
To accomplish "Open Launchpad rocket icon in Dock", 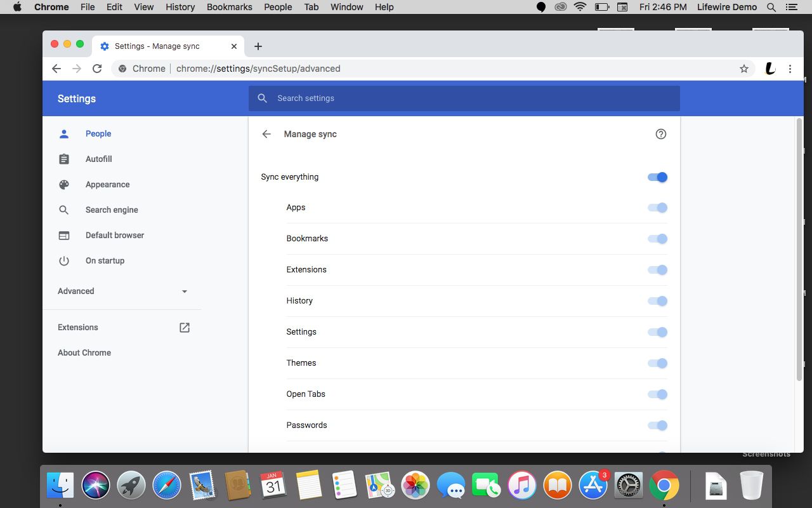I will click(131, 486).
